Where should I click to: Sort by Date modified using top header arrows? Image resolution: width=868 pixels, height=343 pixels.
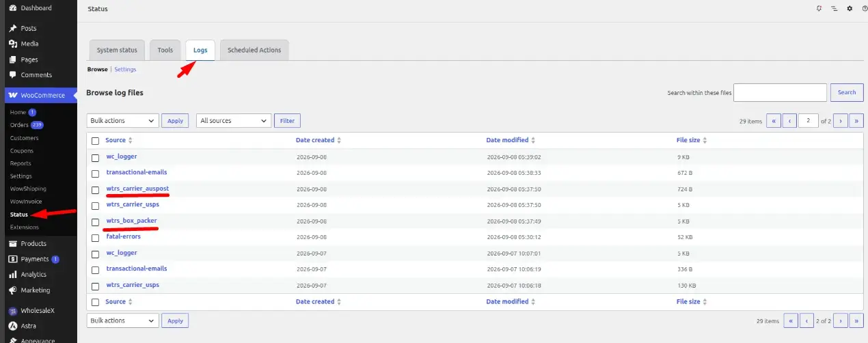[x=533, y=140]
